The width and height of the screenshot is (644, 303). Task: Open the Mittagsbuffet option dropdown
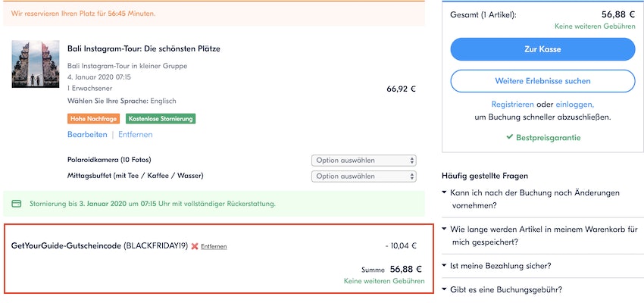tap(364, 176)
